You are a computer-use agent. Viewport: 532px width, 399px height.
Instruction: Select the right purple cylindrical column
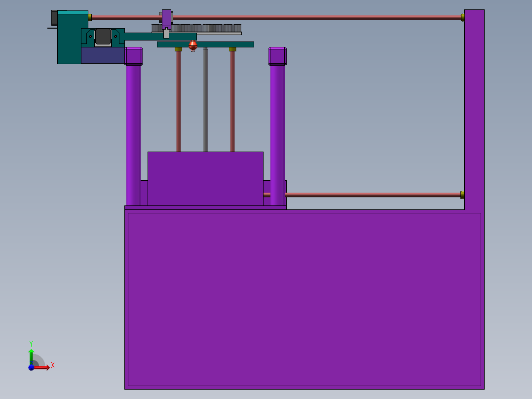coord(277,135)
